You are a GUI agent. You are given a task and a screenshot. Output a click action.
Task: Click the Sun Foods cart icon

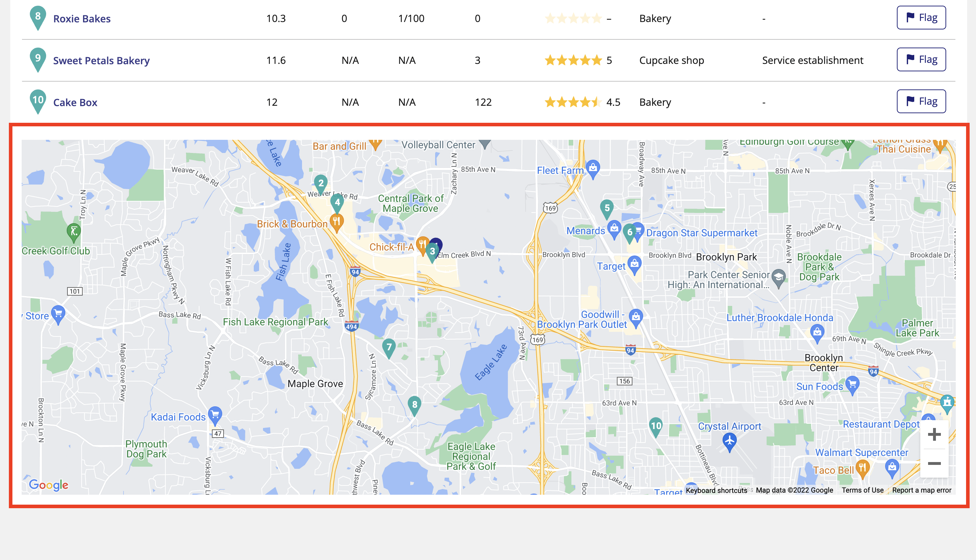tap(852, 386)
